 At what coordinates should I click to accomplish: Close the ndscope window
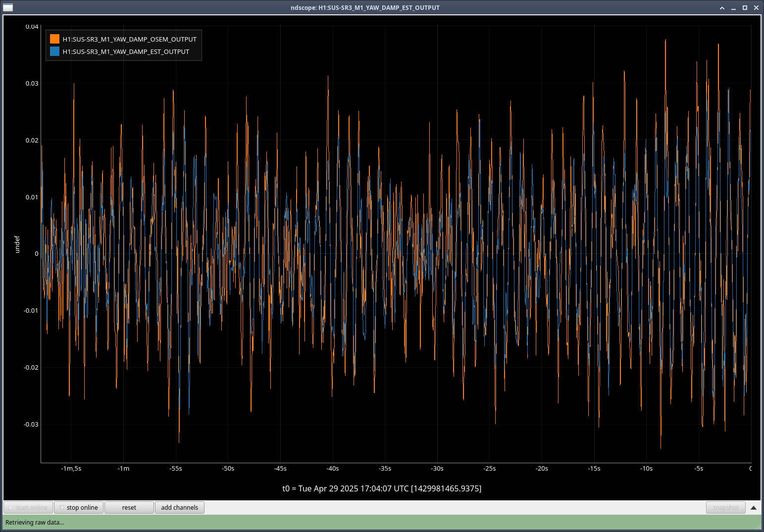point(756,7)
